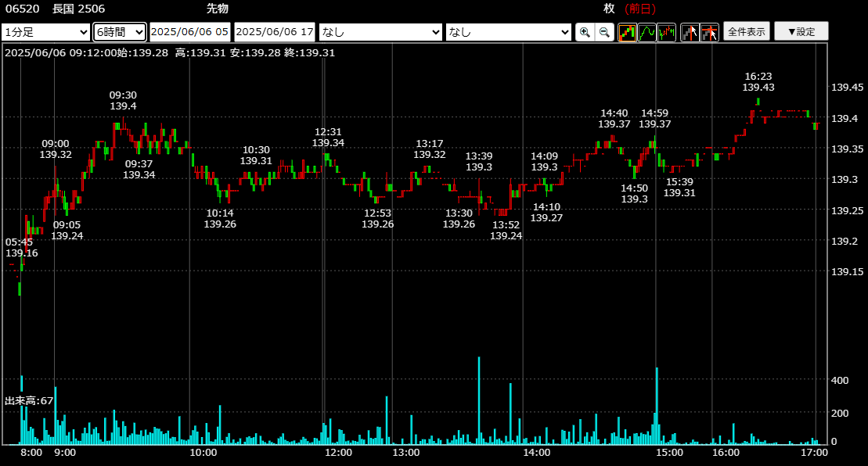The image size is (868, 466).
Task: Click the 12:31 139.34 label
Action: 328,138
